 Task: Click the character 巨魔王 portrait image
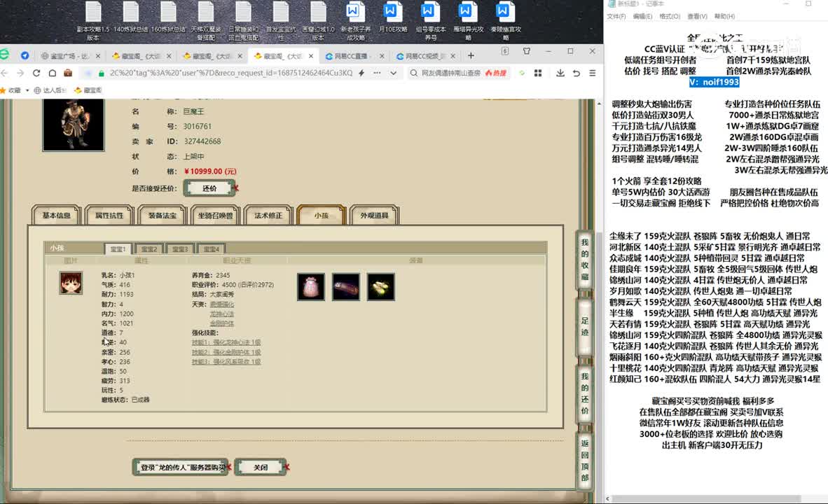pos(74,125)
